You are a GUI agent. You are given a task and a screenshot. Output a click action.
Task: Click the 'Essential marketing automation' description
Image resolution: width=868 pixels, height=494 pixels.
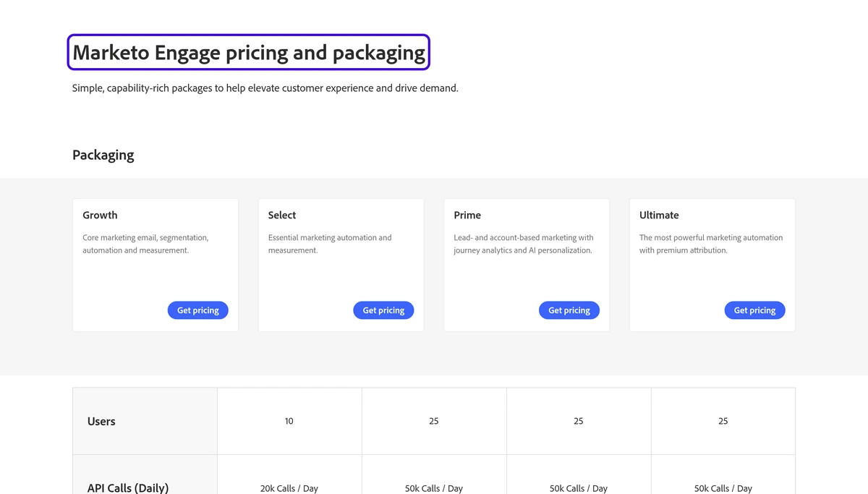coord(330,244)
